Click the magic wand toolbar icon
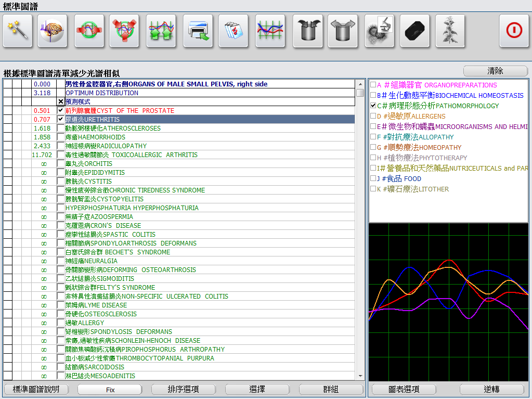 pyautogui.click(x=18, y=31)
